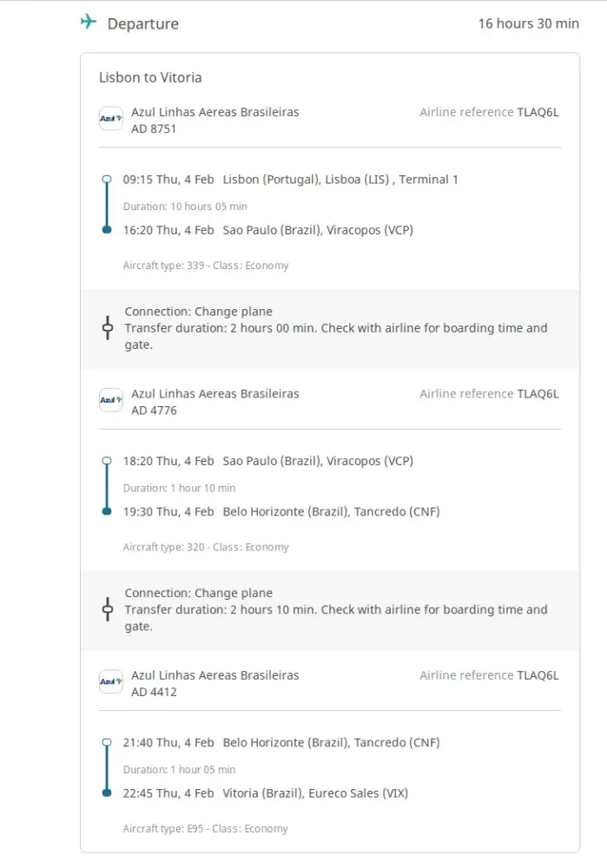The width and height of the screenshot is (607, 868).
Task: Click airline reference TLAQ6L for flight AD 4776
Action: [x=538, y=393]
